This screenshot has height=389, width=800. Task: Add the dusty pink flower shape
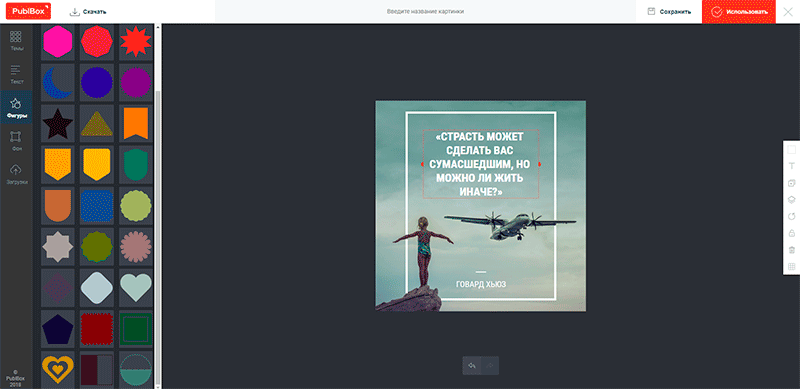(x=136, y=246)
